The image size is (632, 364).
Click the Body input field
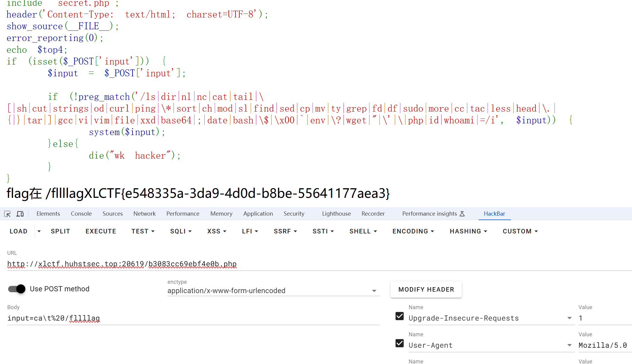tap(193, 318)
